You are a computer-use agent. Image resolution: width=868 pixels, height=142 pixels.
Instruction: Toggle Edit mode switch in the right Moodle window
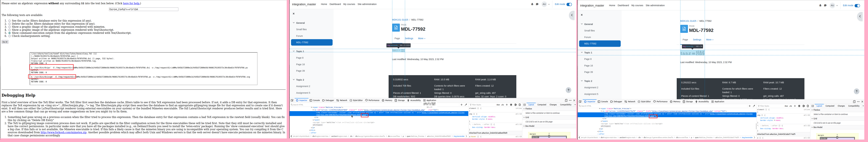(857, 5)
